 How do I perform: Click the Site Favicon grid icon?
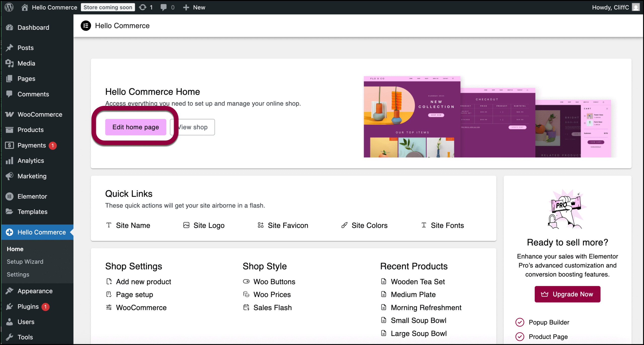pos(261,225)
